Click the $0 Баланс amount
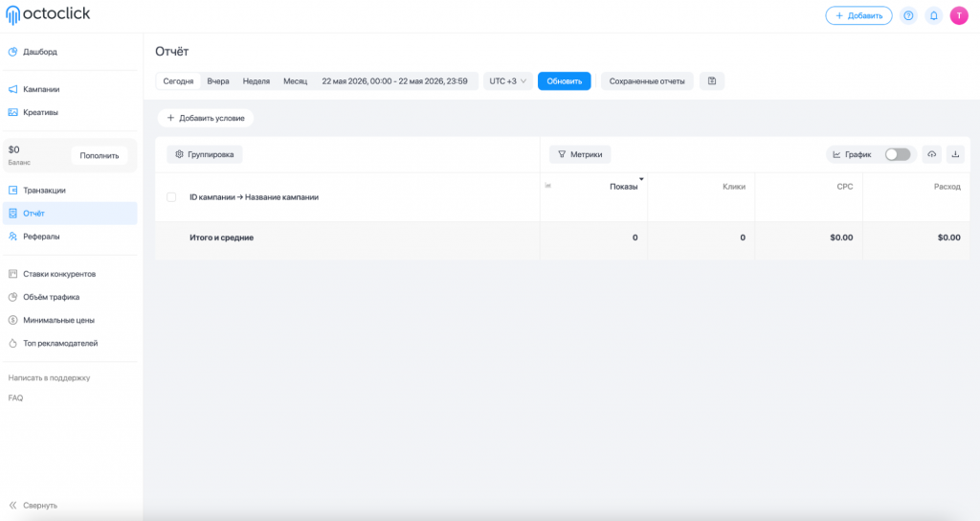The image size is (980, 521). point(13,149)
